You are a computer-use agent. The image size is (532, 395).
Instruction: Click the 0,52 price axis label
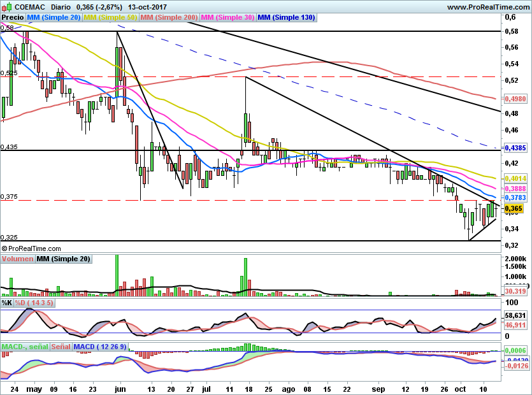tap(512, 81)
